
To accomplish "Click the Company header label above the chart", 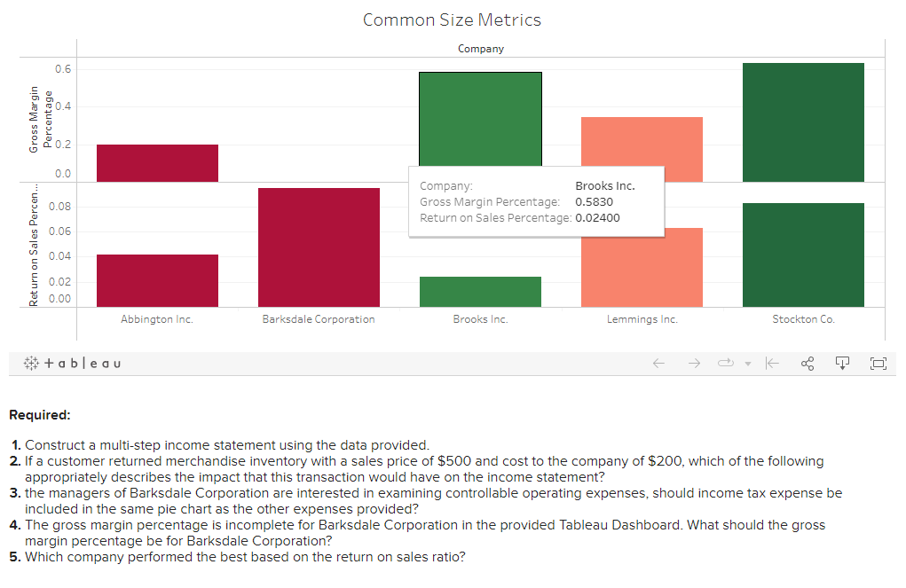I will pos(480,49).
